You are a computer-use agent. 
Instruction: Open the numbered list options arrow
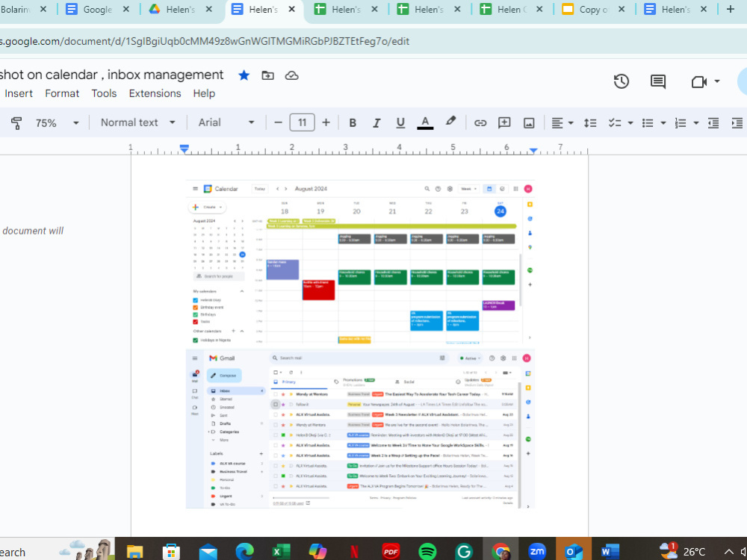point(696,123)
